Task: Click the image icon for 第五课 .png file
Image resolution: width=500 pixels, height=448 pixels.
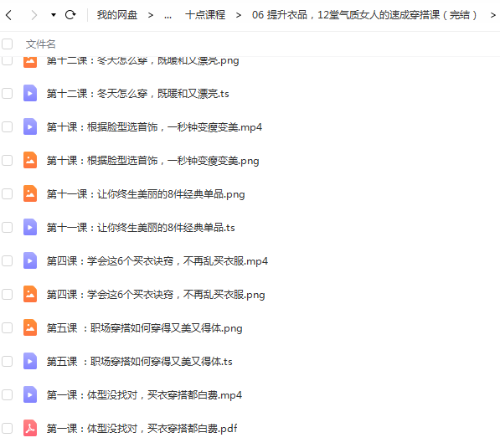Action: click(x=30, y=327)
